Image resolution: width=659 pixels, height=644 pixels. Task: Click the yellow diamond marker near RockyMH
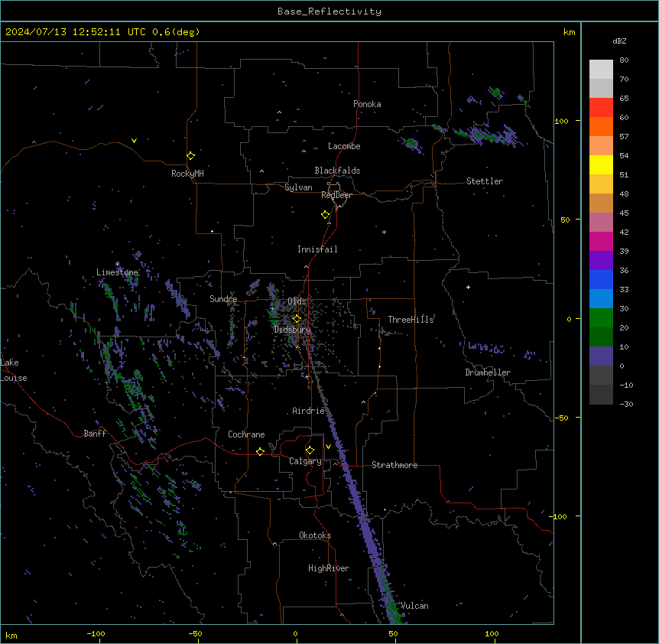point(190,156)
